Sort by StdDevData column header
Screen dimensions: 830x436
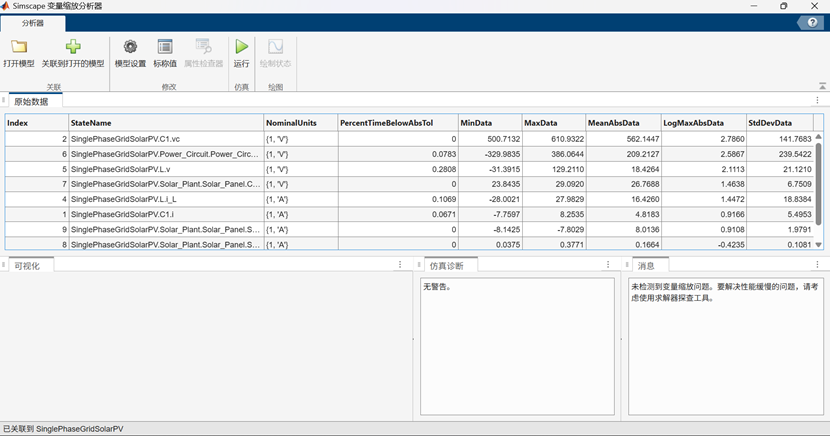click(780, 123)
